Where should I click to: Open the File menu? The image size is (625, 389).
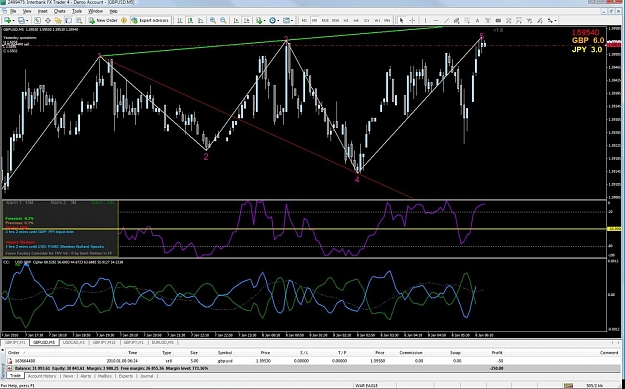pos(13,11)
